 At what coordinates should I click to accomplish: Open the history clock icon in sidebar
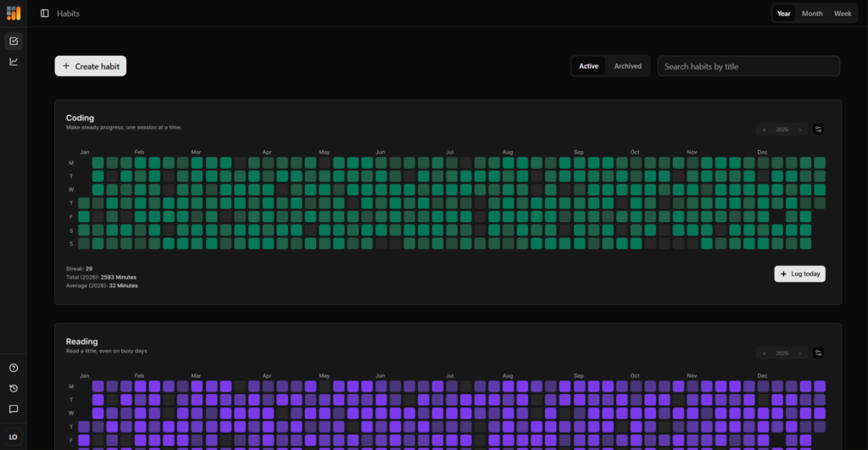point(14,389)
